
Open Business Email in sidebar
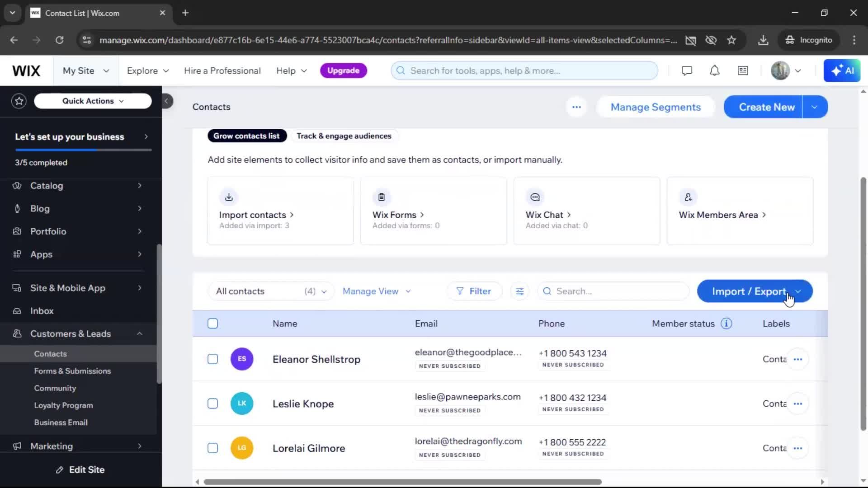[x=61, y=422]
